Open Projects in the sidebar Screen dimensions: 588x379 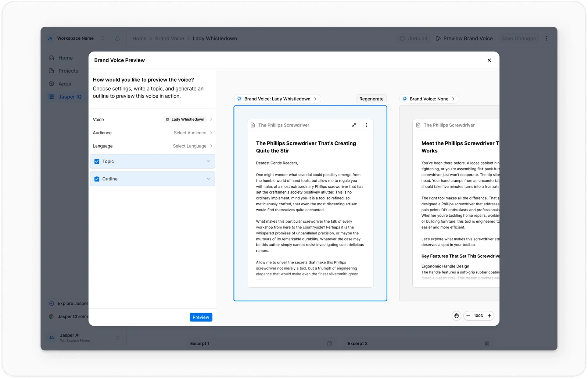[68, 71]
